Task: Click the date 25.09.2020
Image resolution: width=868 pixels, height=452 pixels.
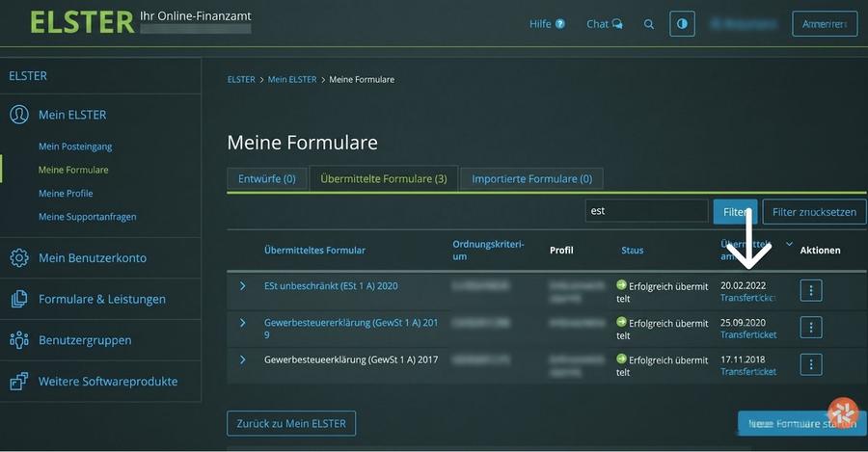Action: [743, 323]
